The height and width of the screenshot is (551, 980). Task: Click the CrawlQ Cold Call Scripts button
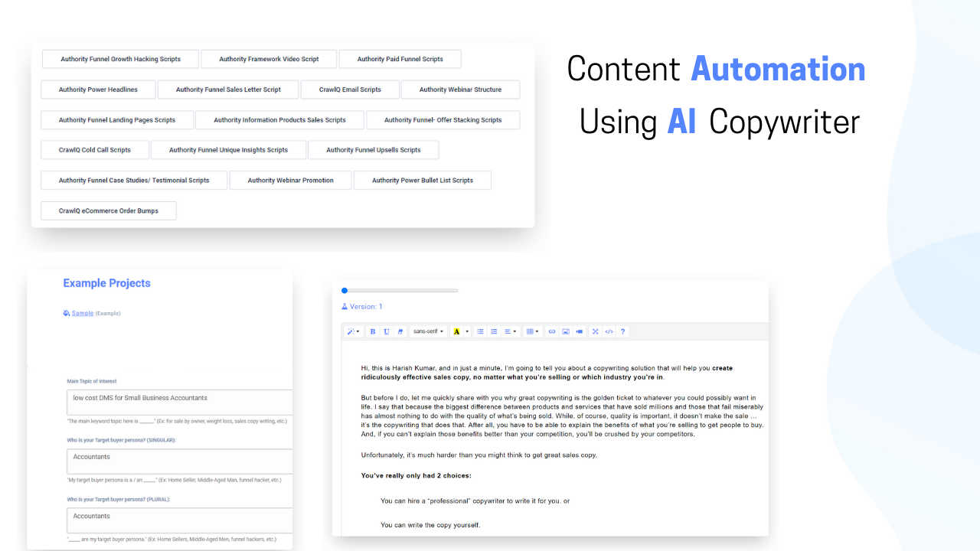(95, 150)
